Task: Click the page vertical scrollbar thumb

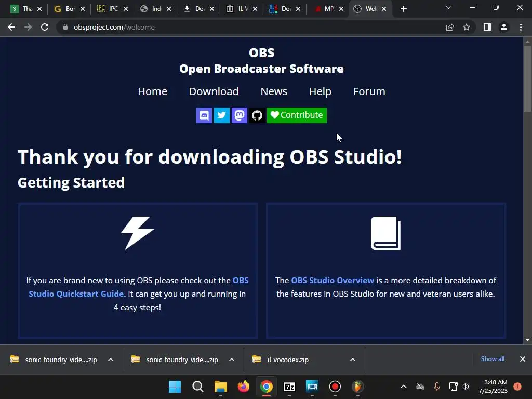Action: click(x=527, y=78)
